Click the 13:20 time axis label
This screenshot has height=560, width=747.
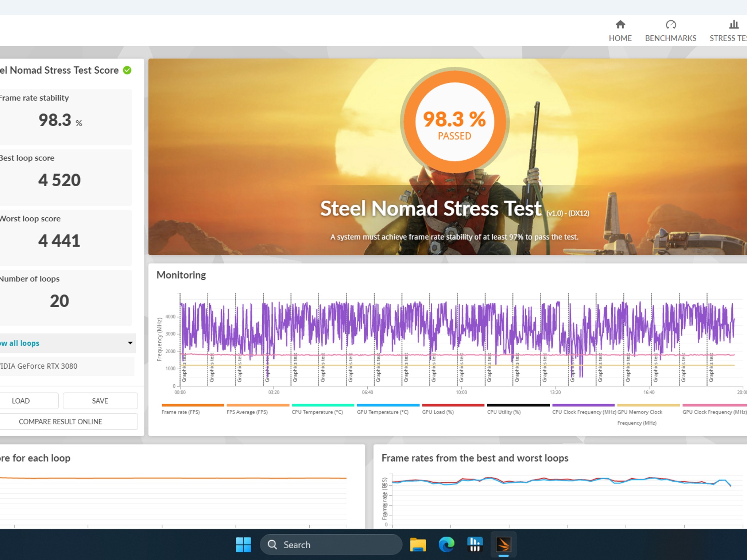click(555, 392)
